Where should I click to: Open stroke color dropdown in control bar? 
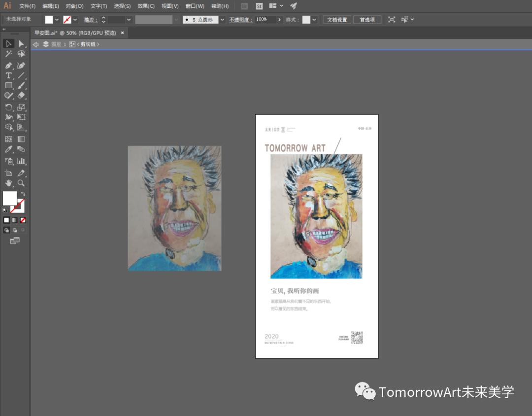pos(75,20)
